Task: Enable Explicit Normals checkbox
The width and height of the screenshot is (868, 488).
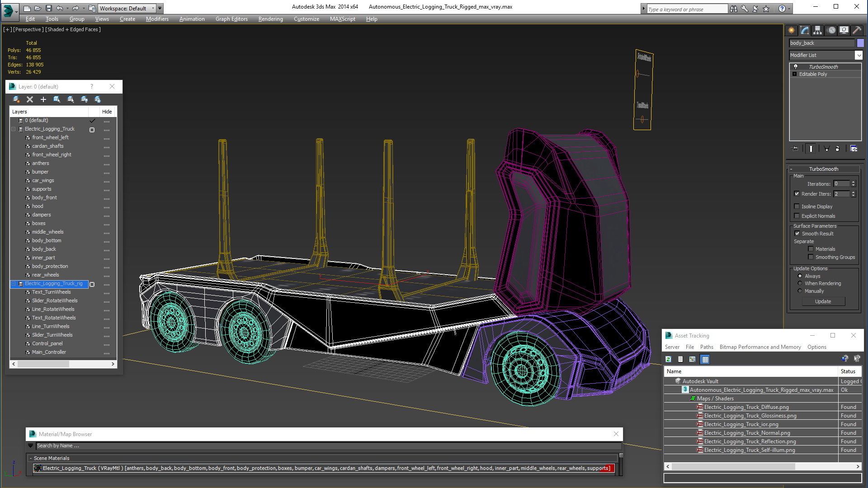Action: [x=797, y=216]
